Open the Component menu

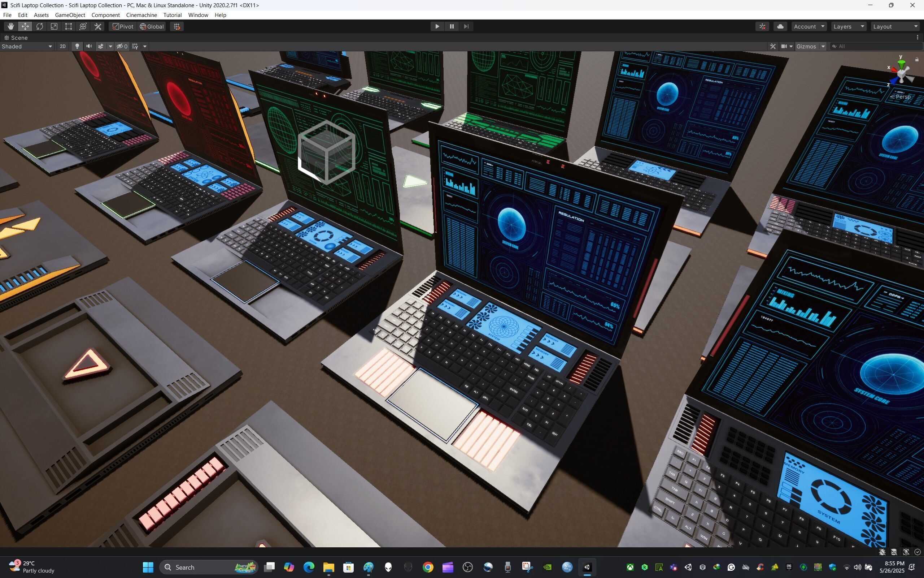pos(105,15)
